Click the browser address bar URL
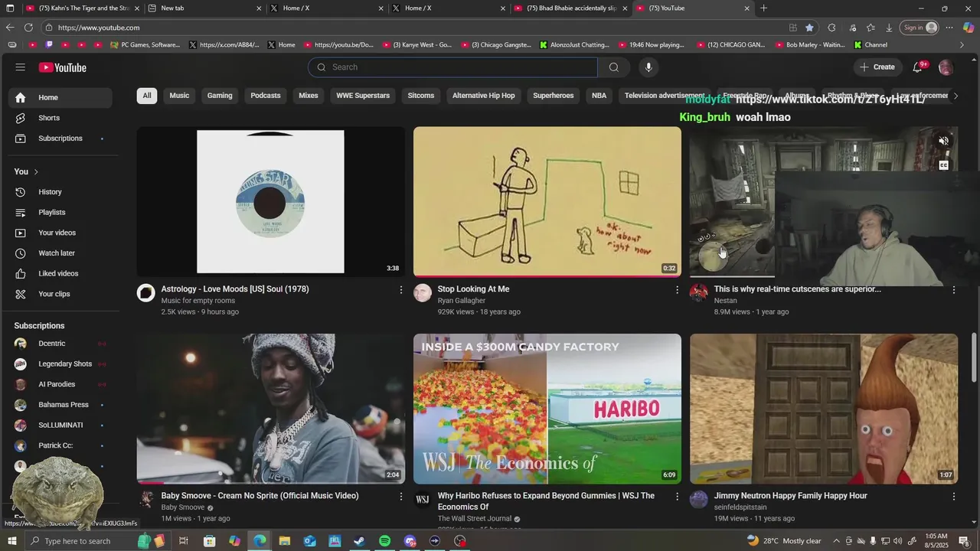This screenshot has height=551, width=980. tap(99, 28)
